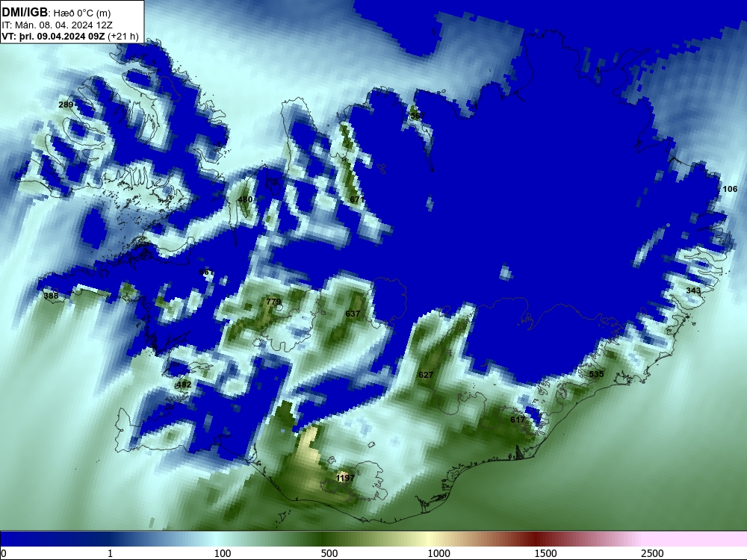The width and height of the screenshot is (747, 560).
Task: Click the 617 value on the map
Action: [518, 420]
